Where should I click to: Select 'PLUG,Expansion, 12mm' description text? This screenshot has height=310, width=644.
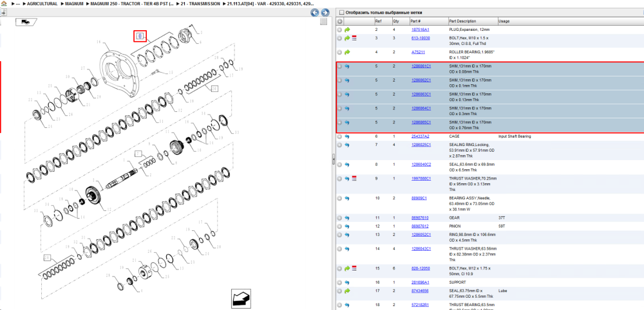[469, 30]
